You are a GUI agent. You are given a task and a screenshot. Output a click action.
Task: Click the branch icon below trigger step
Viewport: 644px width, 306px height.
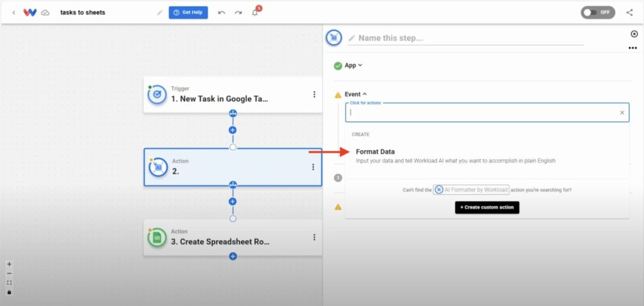[233, 114]
